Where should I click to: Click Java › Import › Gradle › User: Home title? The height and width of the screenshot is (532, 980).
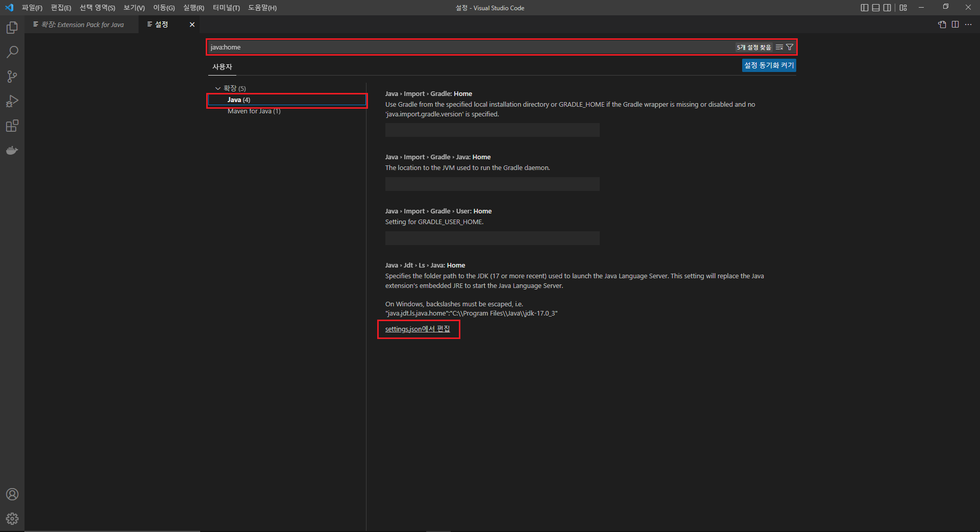pyautogui.click(x=438, y=211)
